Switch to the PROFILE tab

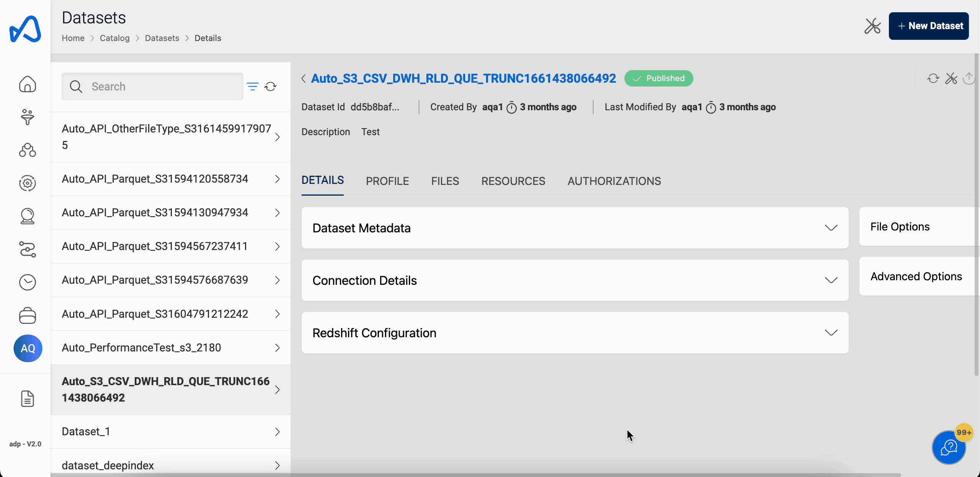click(x=387, y=181)
